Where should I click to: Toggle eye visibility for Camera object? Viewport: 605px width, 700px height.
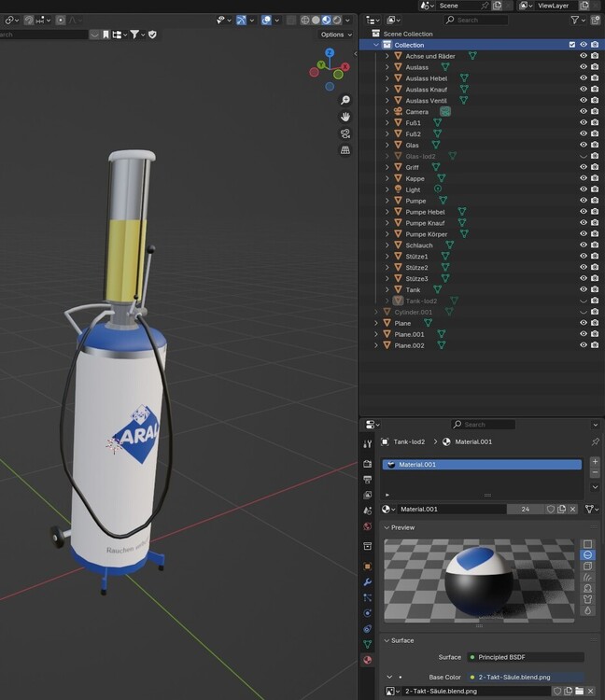[584, 112]
